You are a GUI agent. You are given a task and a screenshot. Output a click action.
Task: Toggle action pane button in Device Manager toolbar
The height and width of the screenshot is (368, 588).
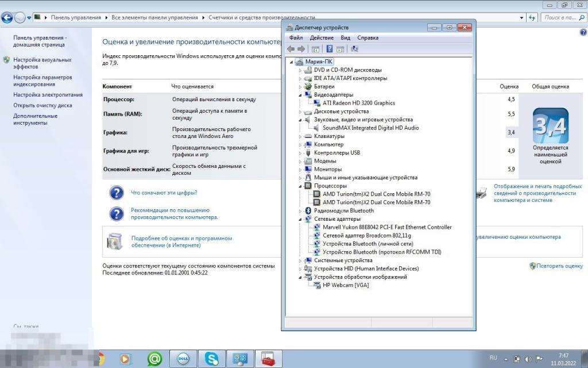pos(340,49)
